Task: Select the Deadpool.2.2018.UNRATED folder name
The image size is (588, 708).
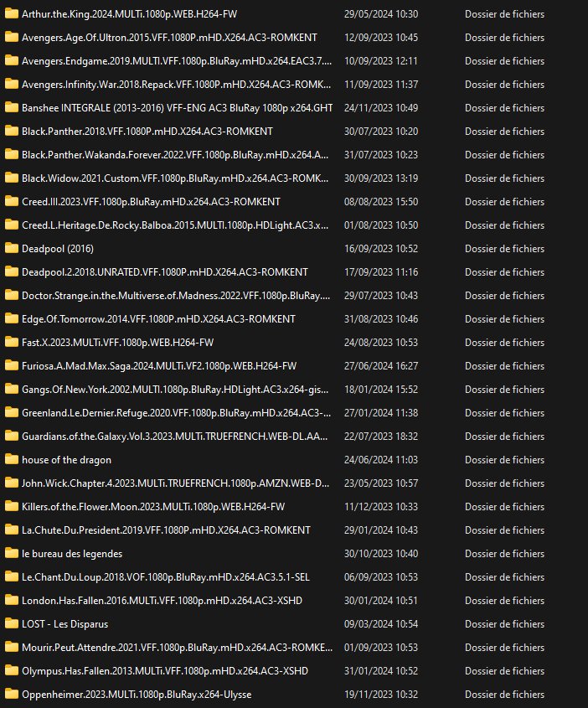Action: [x=165, y=272]
